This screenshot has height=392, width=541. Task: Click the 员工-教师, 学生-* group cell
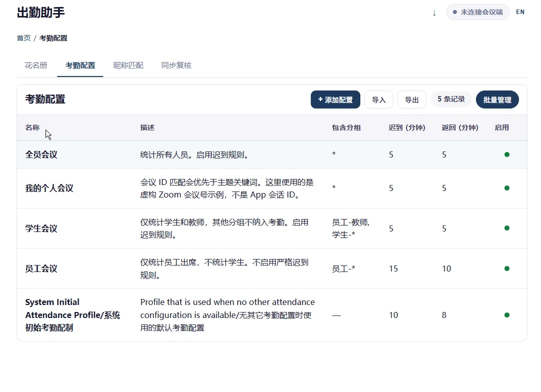[351, 228]
